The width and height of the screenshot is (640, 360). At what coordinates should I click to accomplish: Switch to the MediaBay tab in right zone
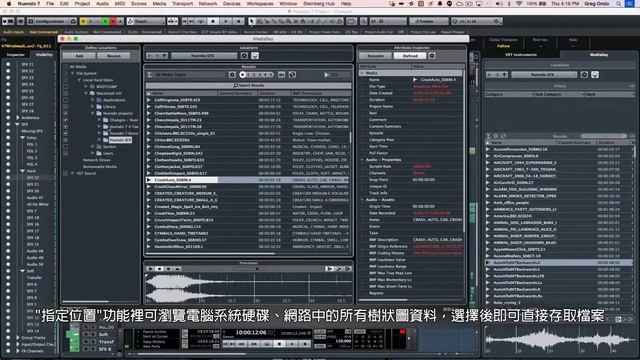[598, 55]
